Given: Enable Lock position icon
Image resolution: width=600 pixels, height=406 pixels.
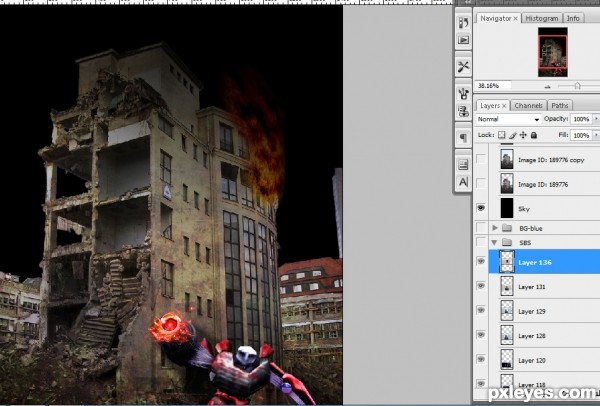Looking at the screenshot, I should coord(523,135).
